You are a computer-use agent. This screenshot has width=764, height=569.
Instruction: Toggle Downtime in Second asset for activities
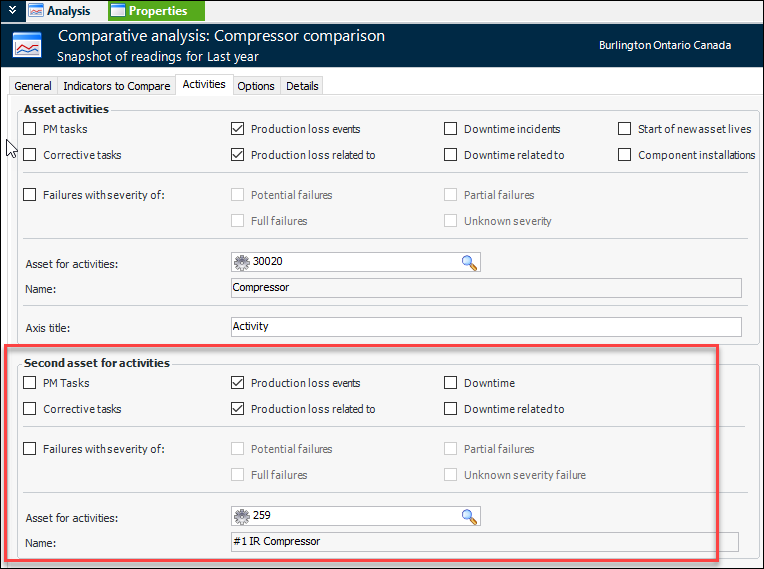(x=451, y=383)
